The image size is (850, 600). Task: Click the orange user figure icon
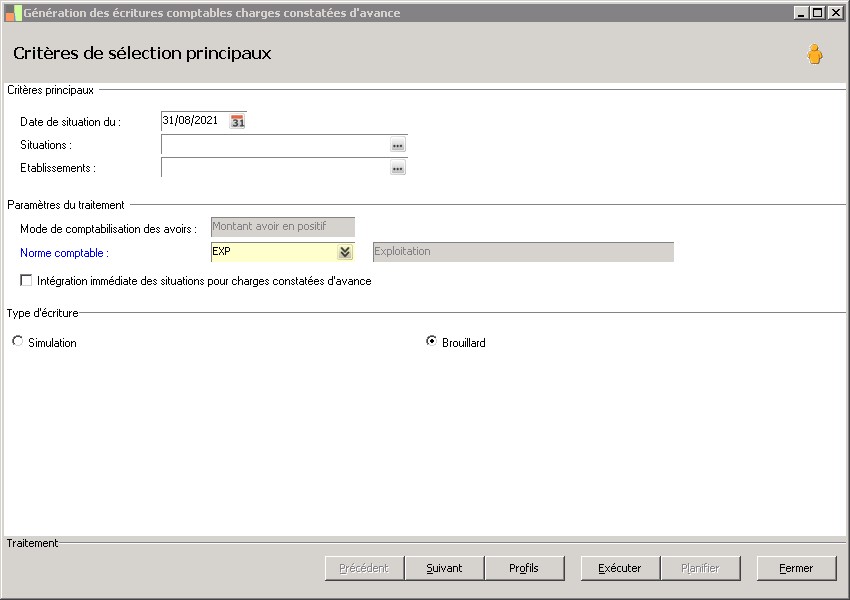point(814,54)
